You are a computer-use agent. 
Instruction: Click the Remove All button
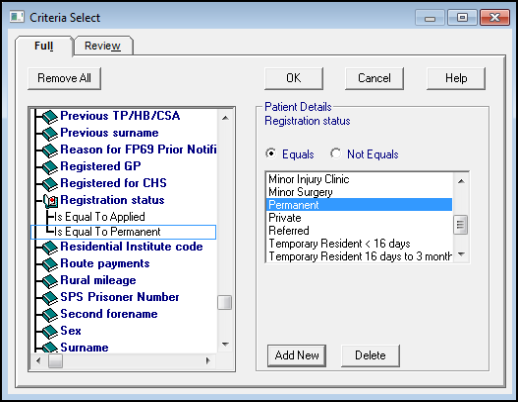coord(64,78)
